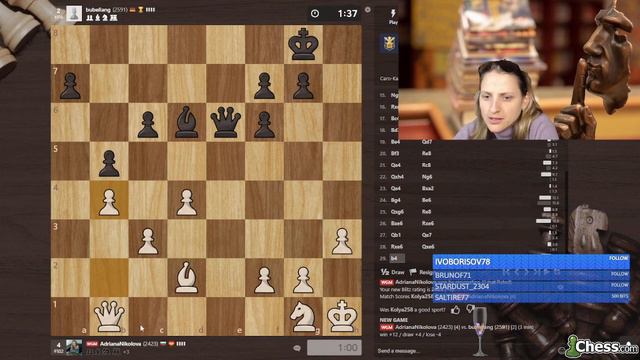Click the black pawn on c6
The image size is (640, 360).
148,124
